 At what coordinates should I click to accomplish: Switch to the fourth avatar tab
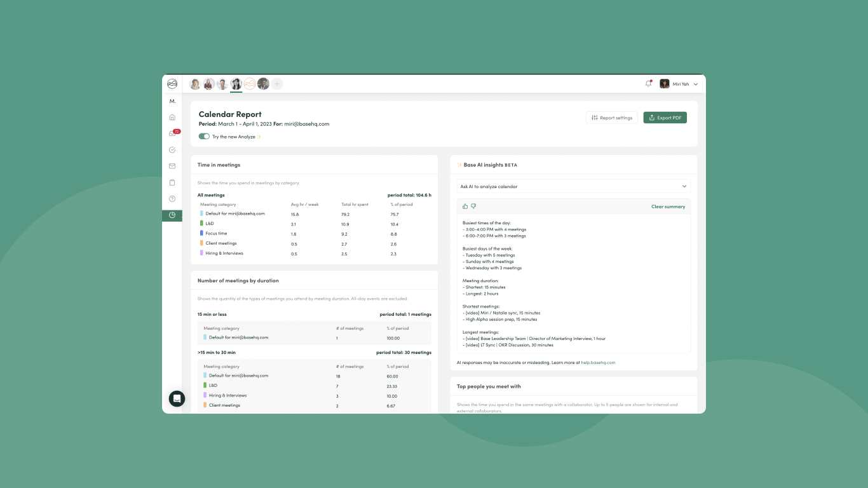(x=236, y=83)
